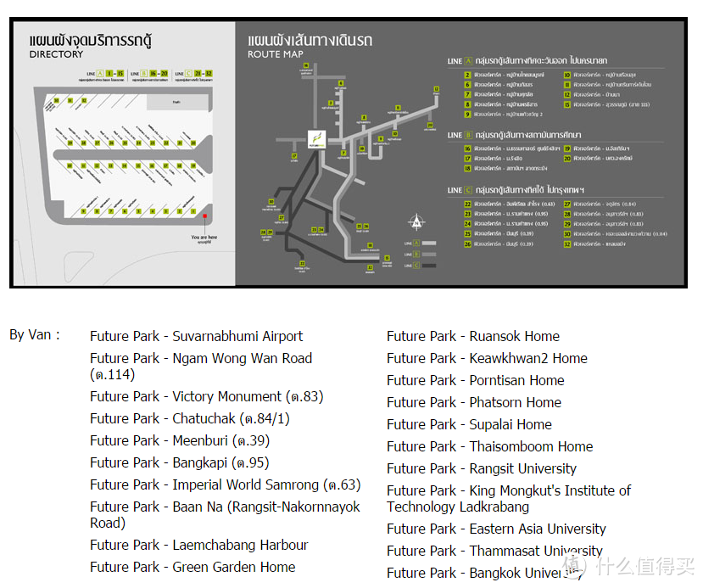Click the LINE C 21-32 label in directory
Image resolution: width=703 pixels, height=588 pixels.
(193, 74)
